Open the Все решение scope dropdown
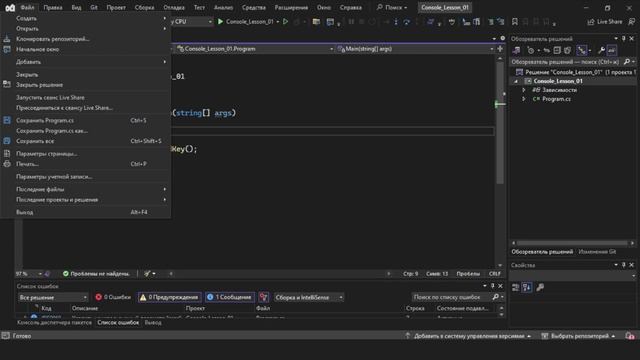Screen dimensions: 640x360 pos(53,297)
